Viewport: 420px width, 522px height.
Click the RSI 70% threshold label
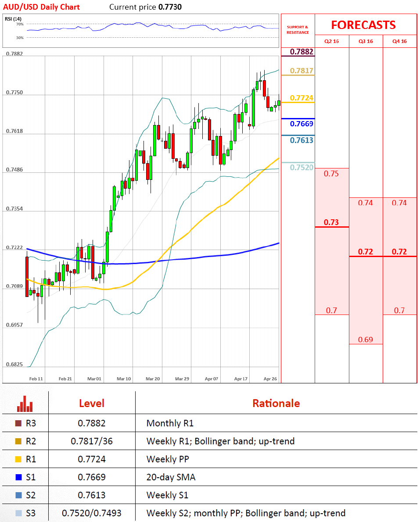pos(20,24)
